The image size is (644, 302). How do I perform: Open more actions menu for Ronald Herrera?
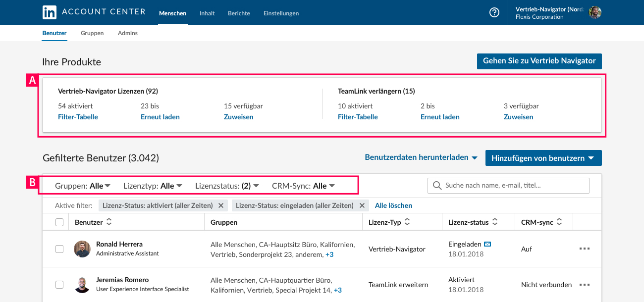(585, 249)
